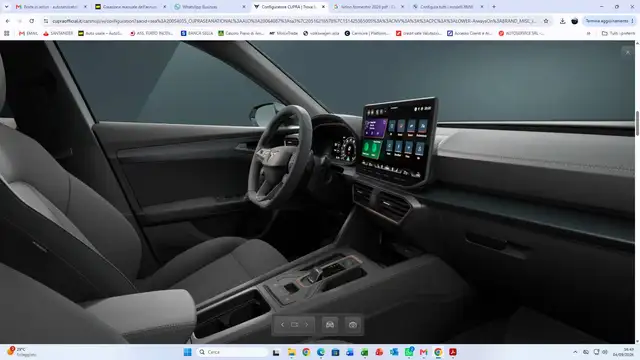The width and height of the screenshot is (640, 360).
Task: Open Microsoft Edge from taskbar
Action: coord(321,352)
